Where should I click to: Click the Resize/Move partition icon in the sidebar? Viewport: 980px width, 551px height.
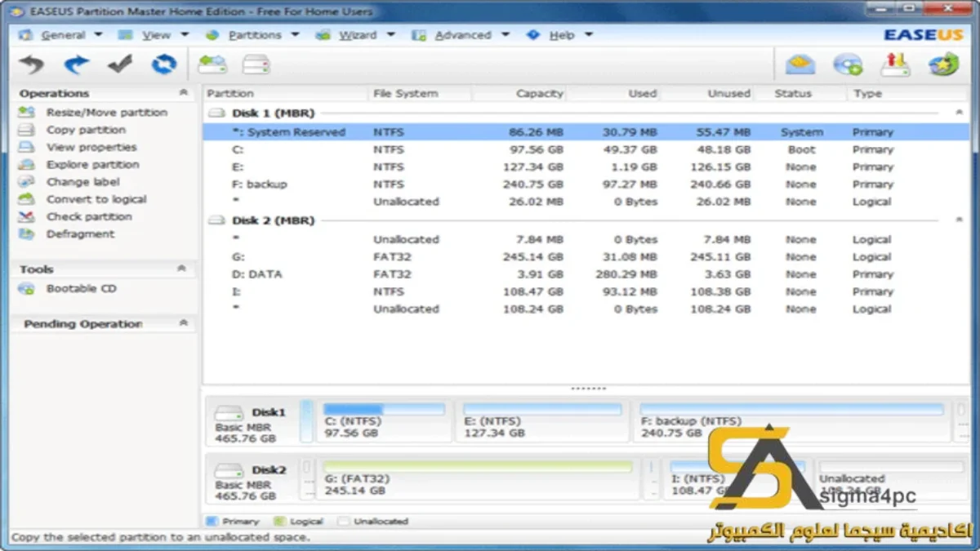[x=27, y=113]
